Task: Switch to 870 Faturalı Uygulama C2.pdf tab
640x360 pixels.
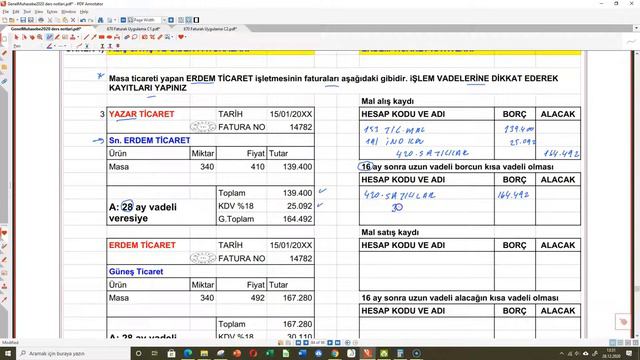Action: 210,29
